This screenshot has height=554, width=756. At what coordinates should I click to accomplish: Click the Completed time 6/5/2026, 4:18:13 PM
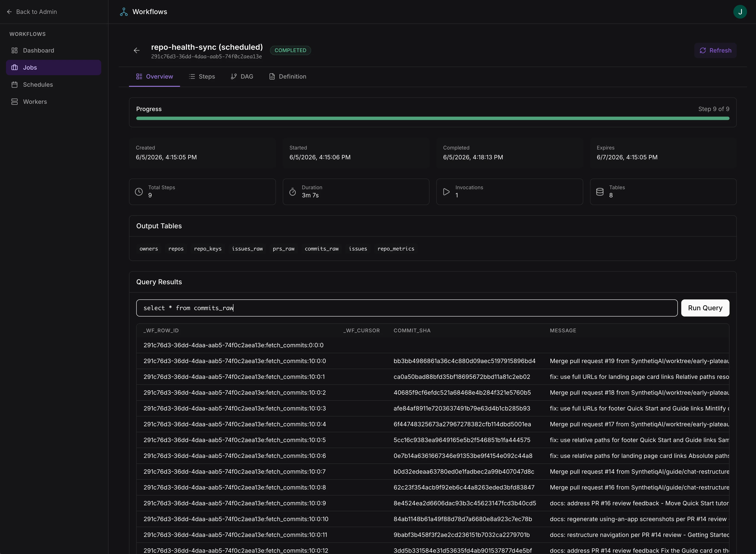[x=473, y=157]
